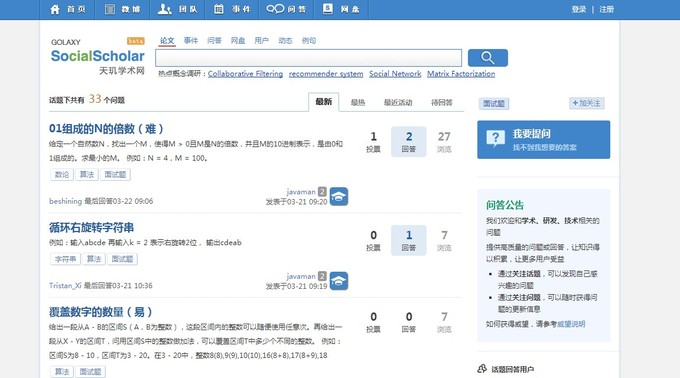Click javaman's avatar under 01组成的N的倍数
Viewport: 680px width, 378px height.
coord(339,196)
